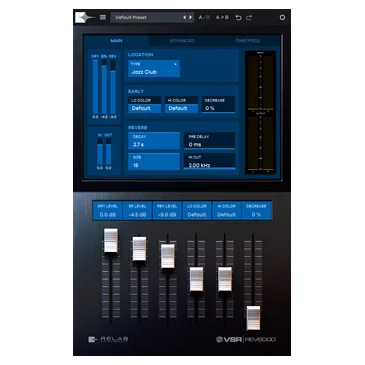Click the Early DECREASE 0 % field

pyautogui.click(x=218, y=105)
